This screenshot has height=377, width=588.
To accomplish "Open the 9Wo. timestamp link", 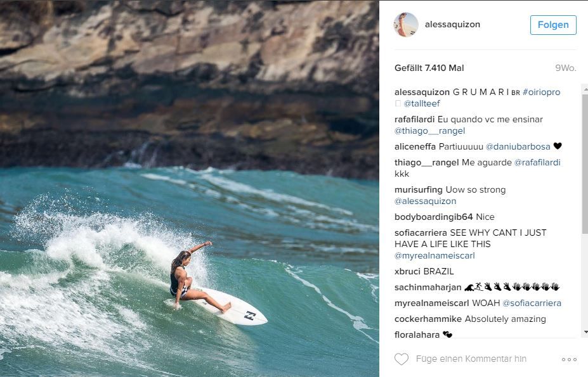I will [566, 68].
